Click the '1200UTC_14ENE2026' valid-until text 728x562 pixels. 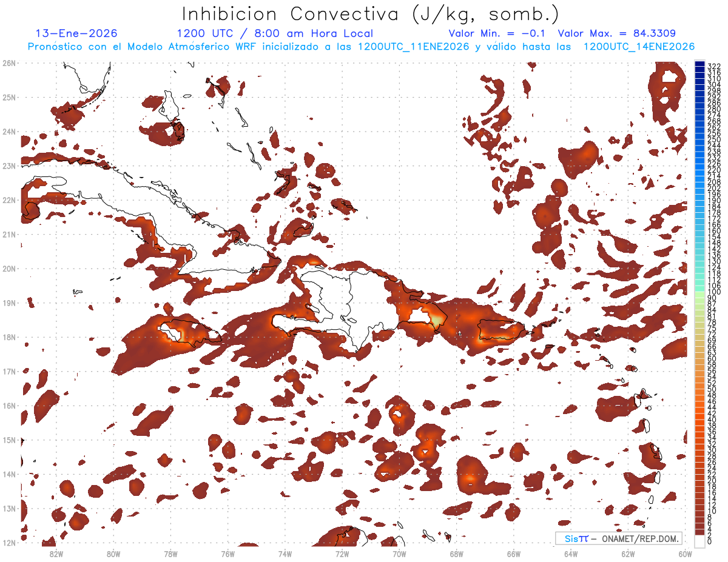pos(639,47)
